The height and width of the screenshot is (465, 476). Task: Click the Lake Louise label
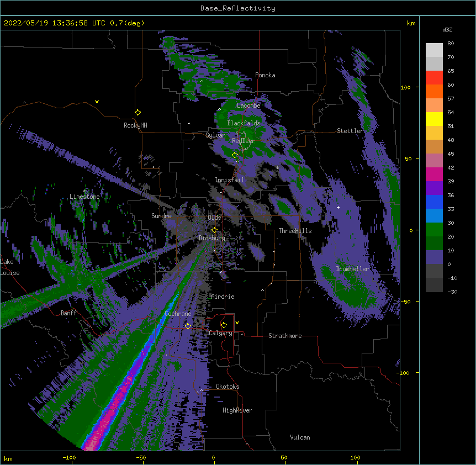[10, 267]
